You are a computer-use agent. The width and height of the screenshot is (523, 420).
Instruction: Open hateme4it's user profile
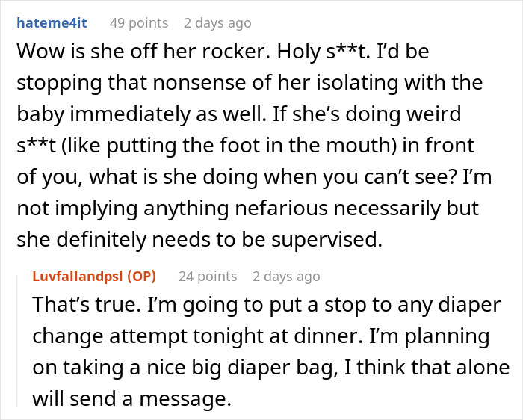click(x=50, y=23)
